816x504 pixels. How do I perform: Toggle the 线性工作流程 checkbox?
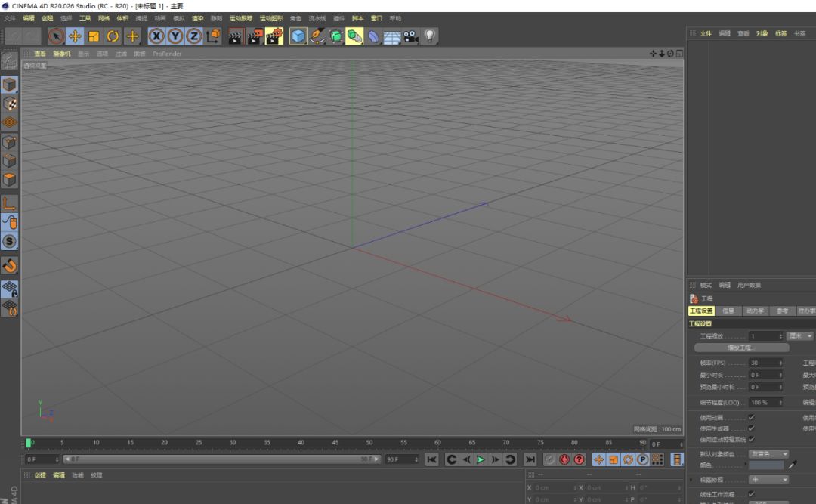(x=752, y=493)
